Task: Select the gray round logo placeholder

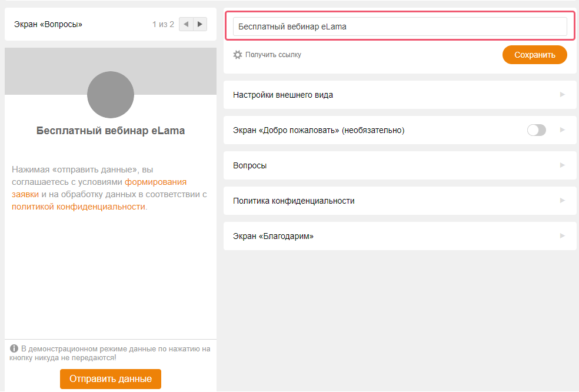Action: click(111, 95)
